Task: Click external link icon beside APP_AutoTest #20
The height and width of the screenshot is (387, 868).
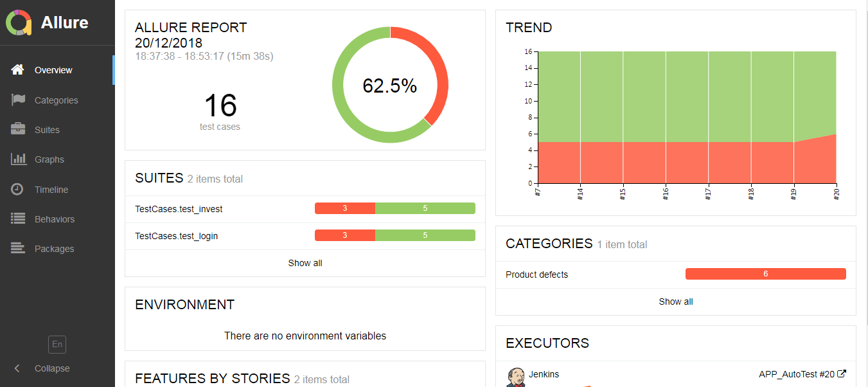Action: [x=842, y=374]
